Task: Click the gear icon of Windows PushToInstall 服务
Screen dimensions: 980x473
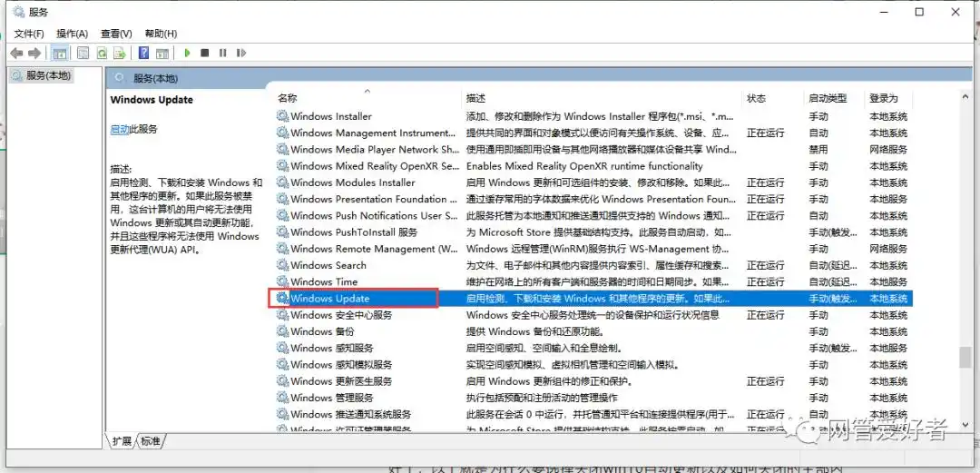Action: pyautogui.click(x=282, y=232)
